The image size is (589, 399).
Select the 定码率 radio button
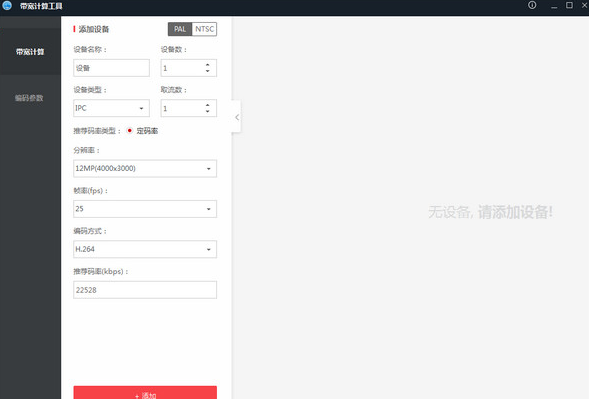pyautogui.click(x=130, y=131)
